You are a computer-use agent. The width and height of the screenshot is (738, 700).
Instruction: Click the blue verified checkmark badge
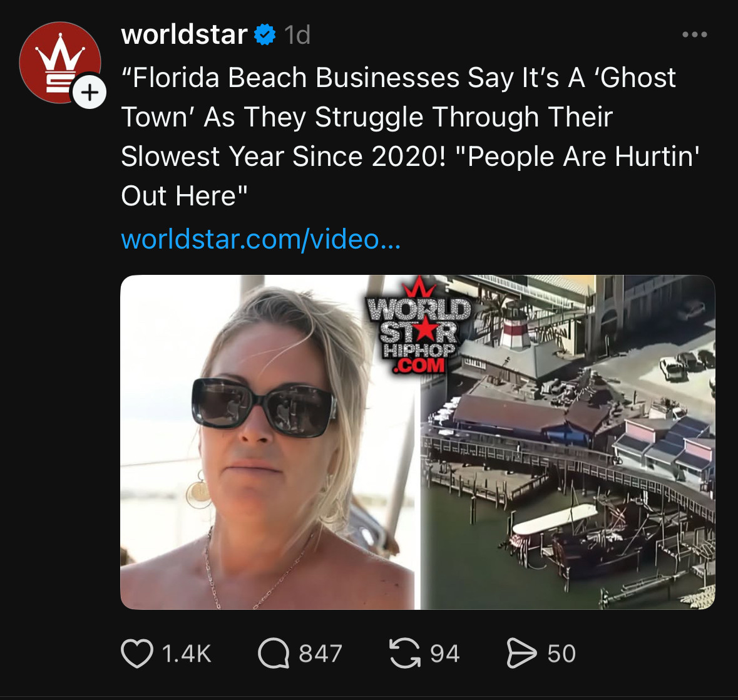pyautogui.click(x=265, y=34)
